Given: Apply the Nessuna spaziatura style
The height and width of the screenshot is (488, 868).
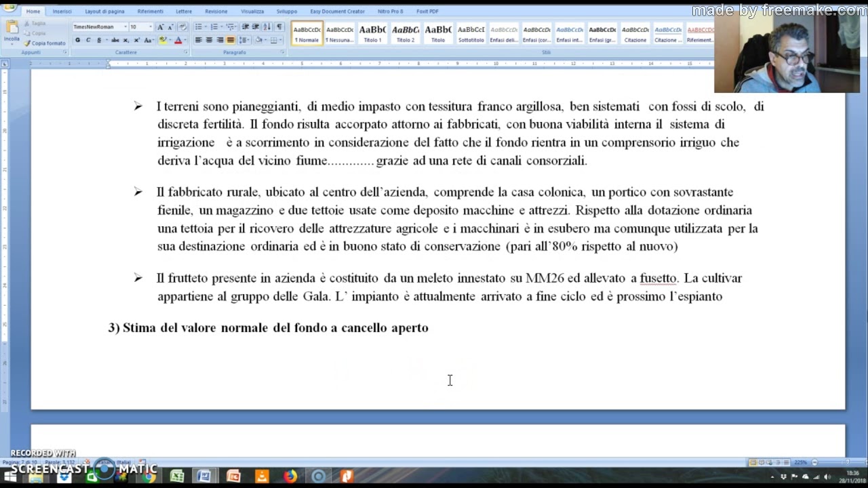Looking at the screenshot, I should tap(340, 33).
